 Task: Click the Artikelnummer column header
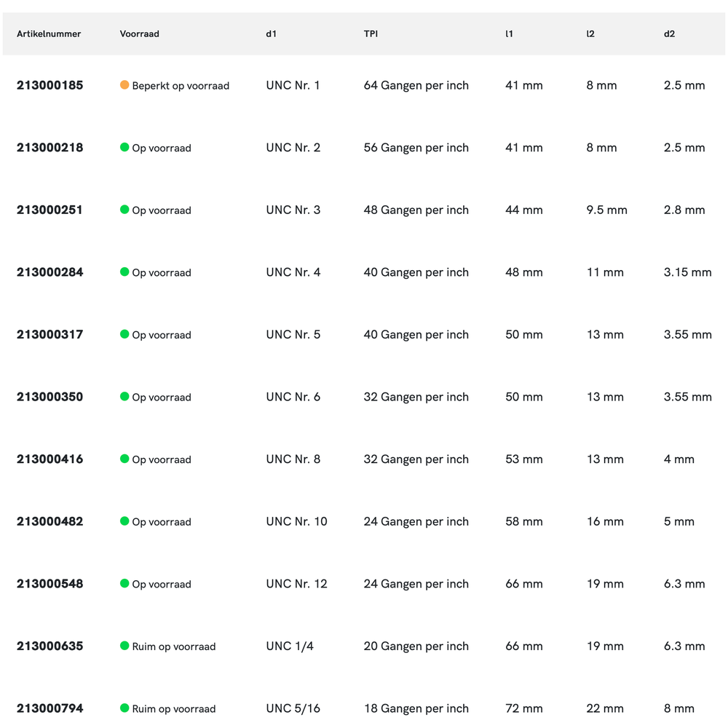(x=49, y=34)
